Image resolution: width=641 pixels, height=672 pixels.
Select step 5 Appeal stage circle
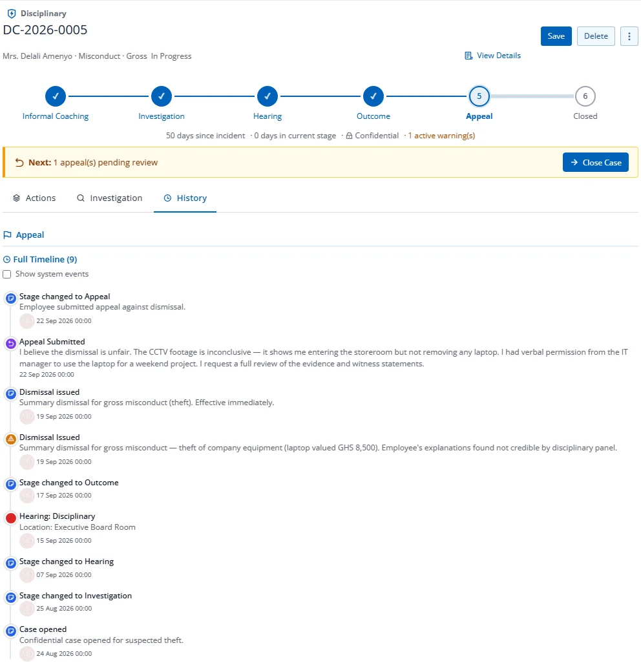point(479,96)
